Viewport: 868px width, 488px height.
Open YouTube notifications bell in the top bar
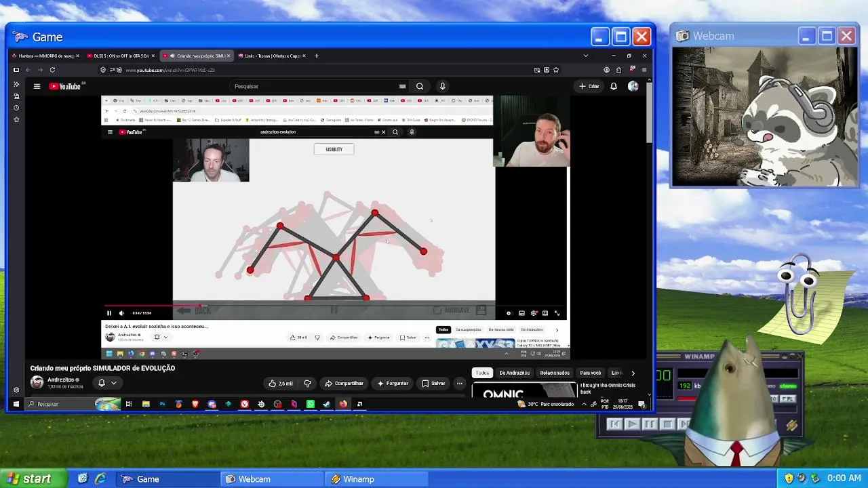click(x=614, y=86)
